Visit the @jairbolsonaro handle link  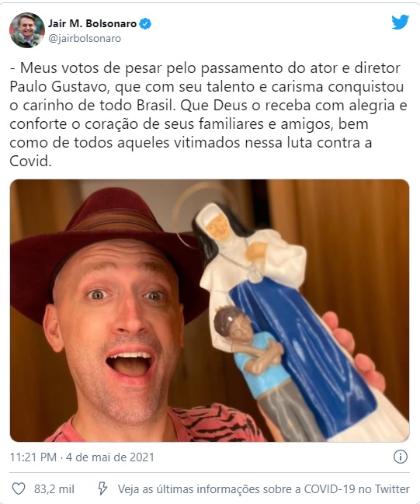pos(85,39)
